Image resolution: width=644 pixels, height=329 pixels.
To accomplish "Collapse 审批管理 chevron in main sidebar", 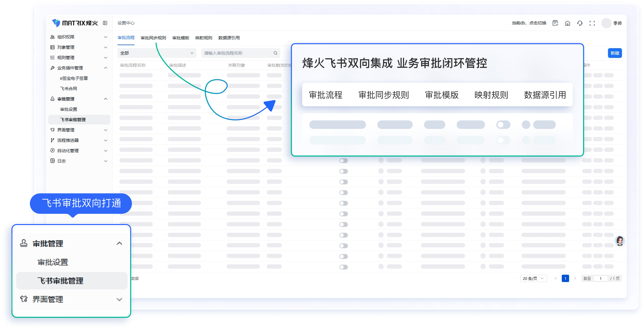I will pyautogui.click(x=106, y=99).
